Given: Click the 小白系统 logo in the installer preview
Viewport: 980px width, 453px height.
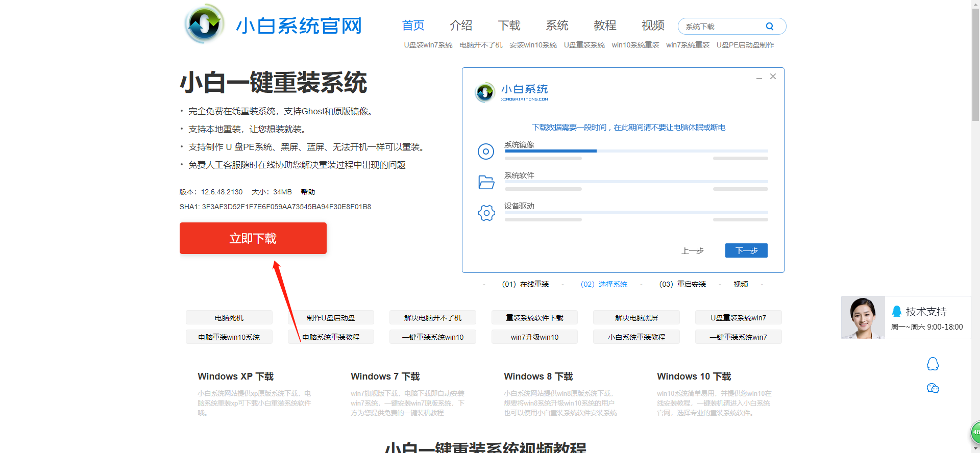Looking at the screenshot, I should [x=511, y=92].
